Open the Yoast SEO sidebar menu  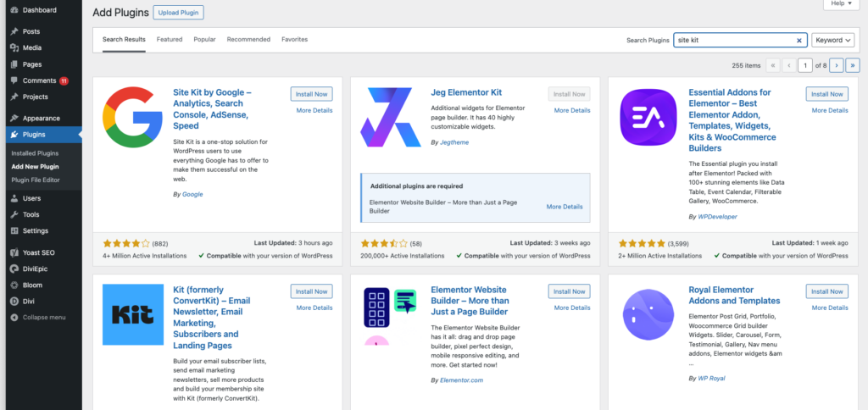39,252
